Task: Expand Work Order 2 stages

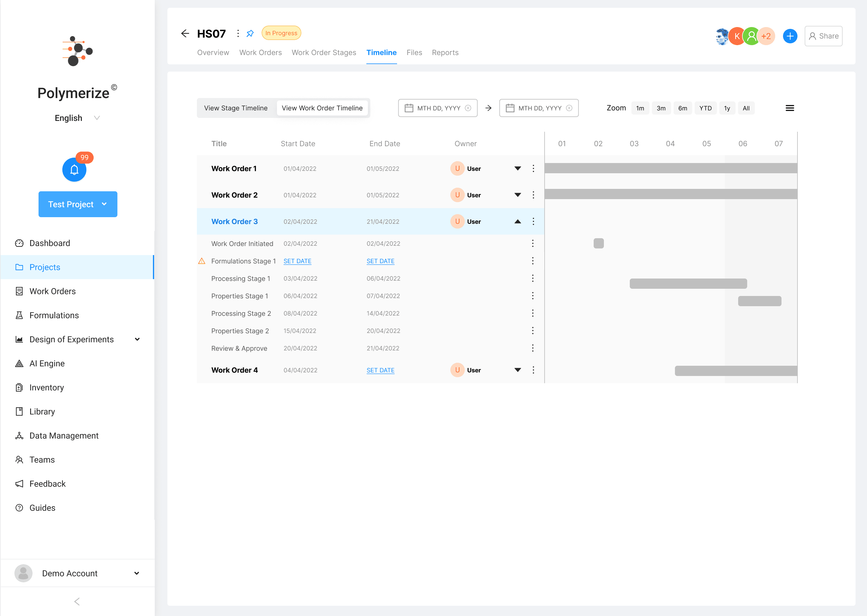Action: (x=517, y=195)
